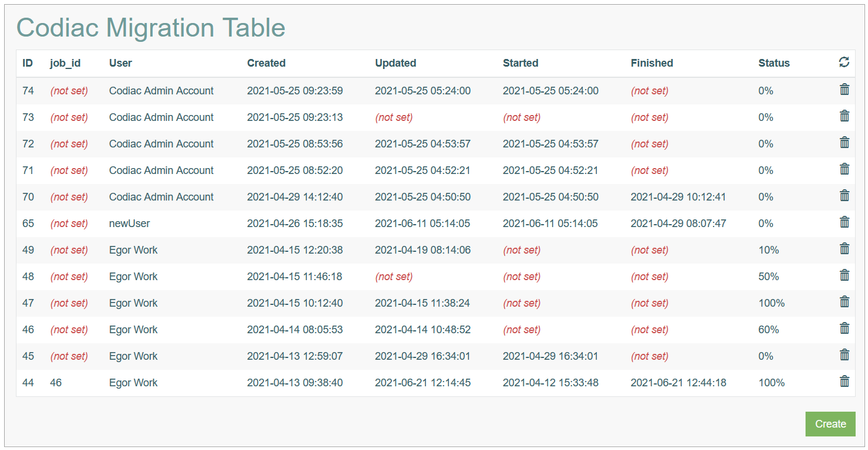Delete migration row with ID 74
The image size is (868, 450).
tap(844, 89)
